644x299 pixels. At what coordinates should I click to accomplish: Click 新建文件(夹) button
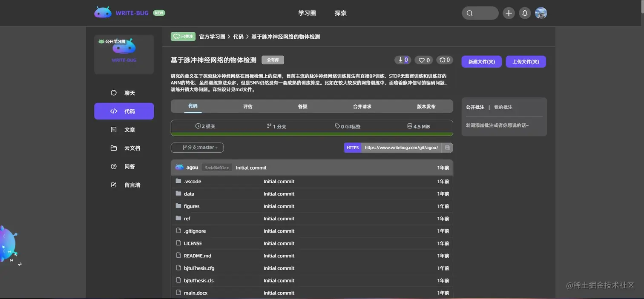coord(482,62)
